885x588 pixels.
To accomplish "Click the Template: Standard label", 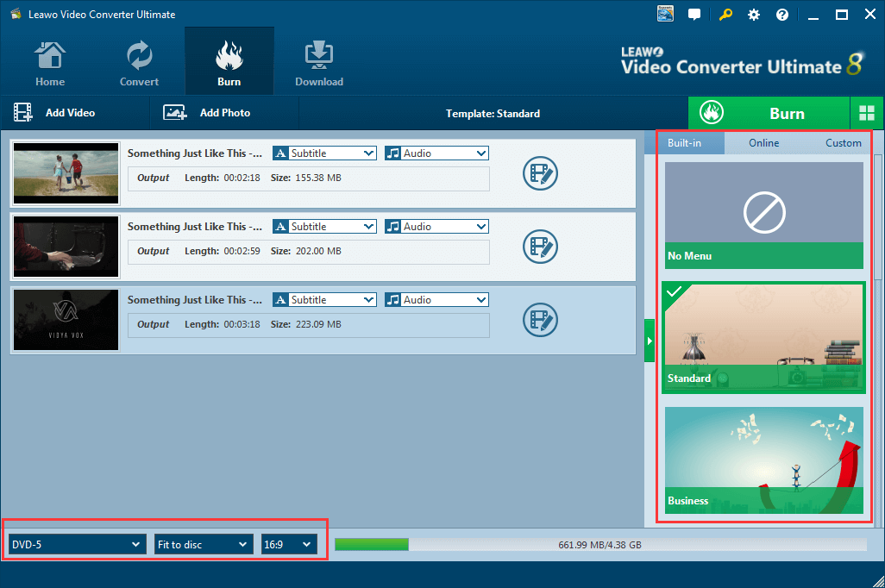I will [493, 114].
